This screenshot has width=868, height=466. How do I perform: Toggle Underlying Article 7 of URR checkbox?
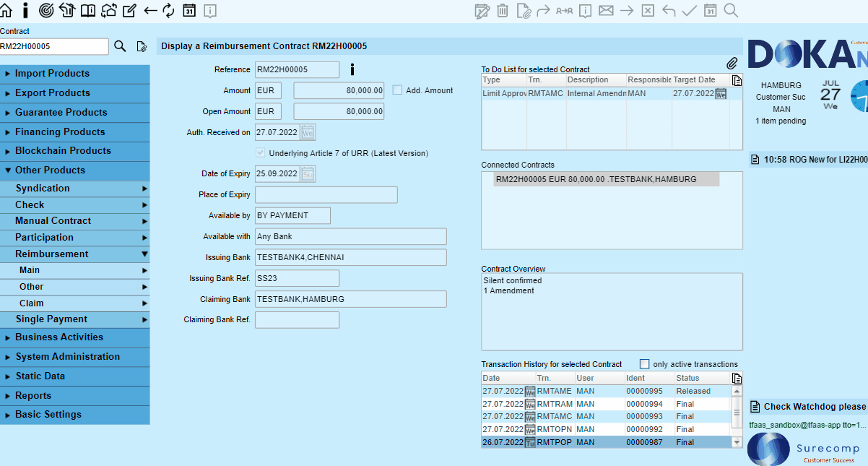260,153
